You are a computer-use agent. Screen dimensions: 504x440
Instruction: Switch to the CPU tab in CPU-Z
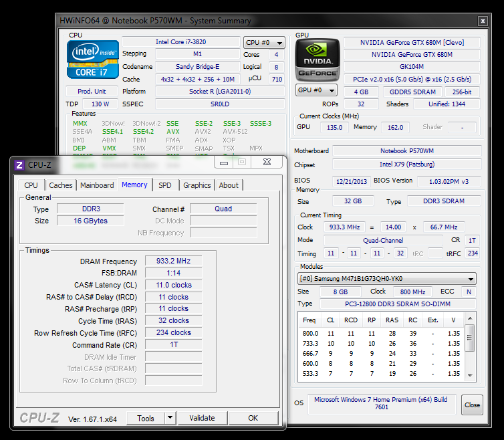click(31, 185)
